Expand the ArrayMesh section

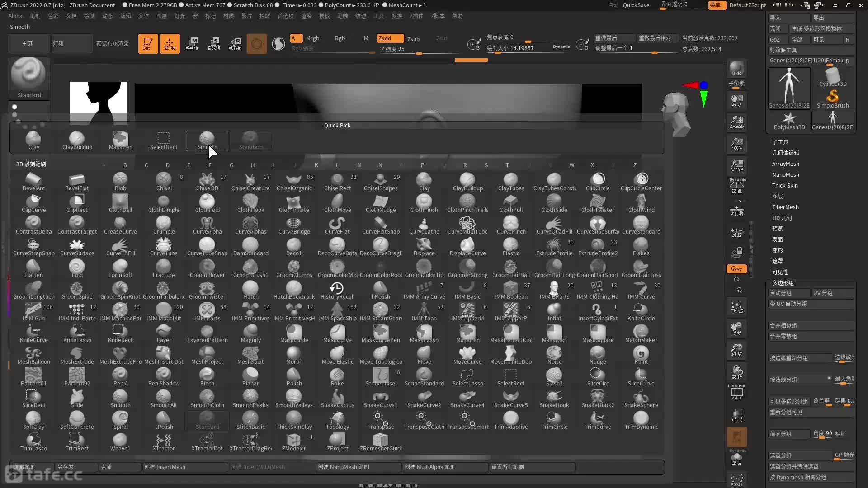[785, 164]
